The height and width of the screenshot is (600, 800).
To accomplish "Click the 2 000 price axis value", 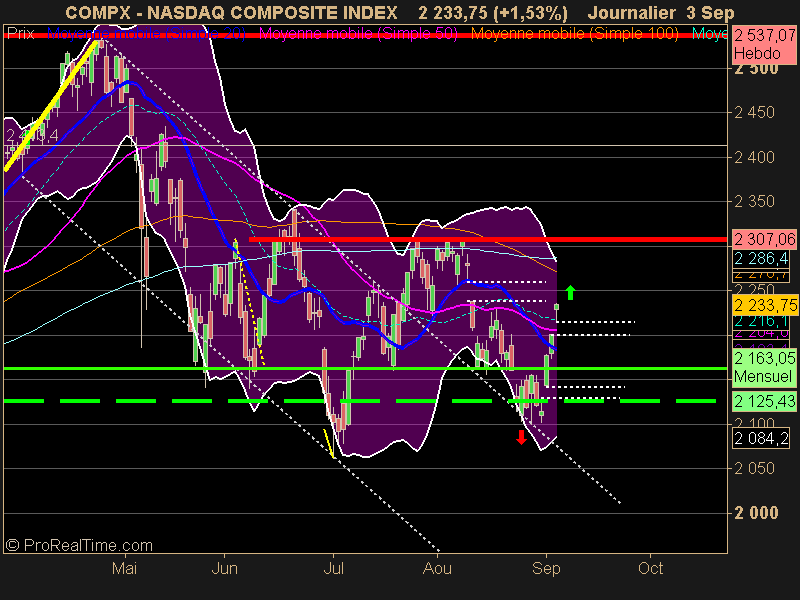I will [756, 513].
